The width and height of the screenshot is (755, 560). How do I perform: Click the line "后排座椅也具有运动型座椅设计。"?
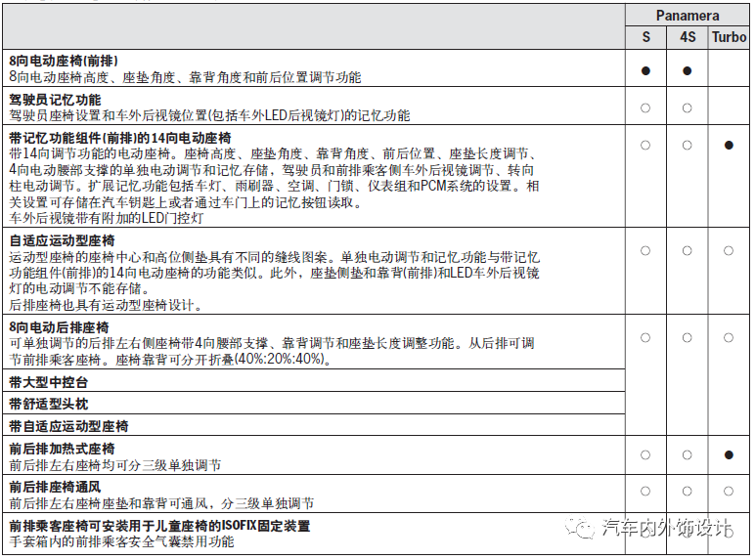[x=107, y=305]
